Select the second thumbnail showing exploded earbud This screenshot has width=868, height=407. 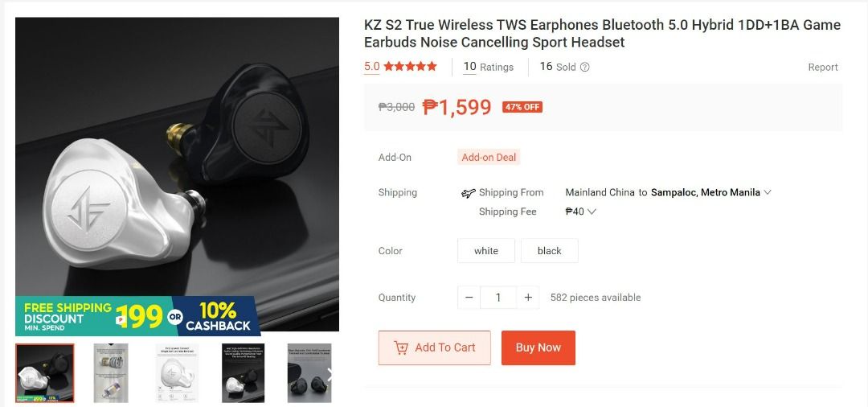111,372
